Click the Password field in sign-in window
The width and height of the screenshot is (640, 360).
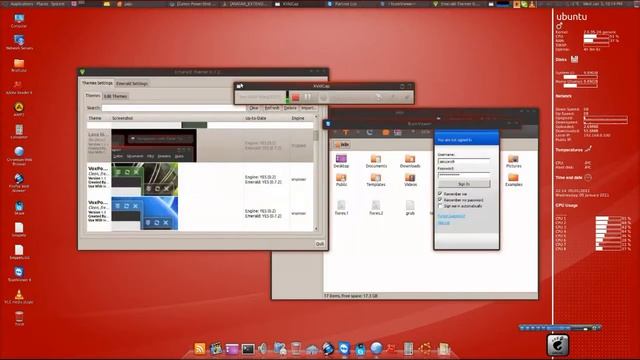click(464, 175)
